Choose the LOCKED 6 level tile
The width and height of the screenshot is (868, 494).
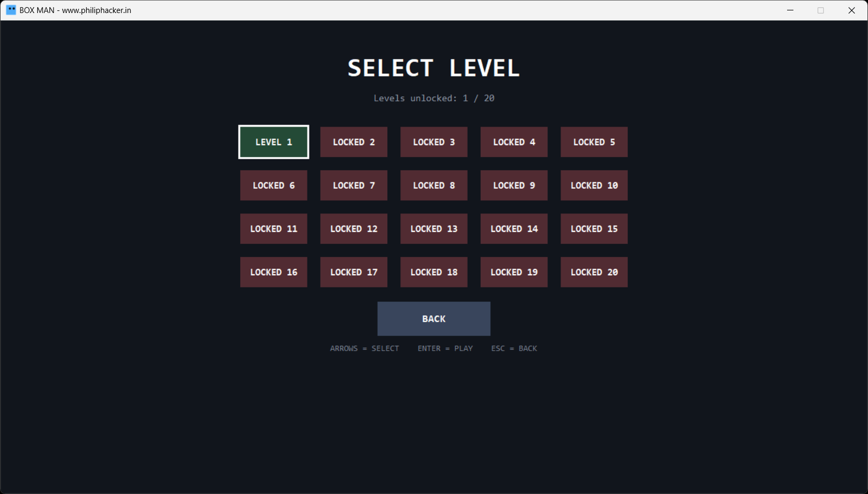(x=273, y=185)
